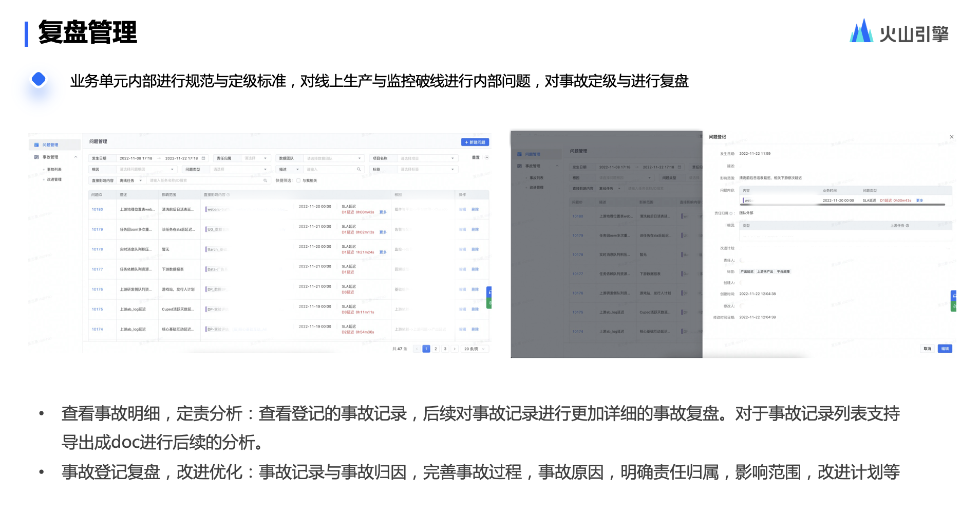Open the 离线任务 type dropdown

pyautogui.click(x=131, y=180)
